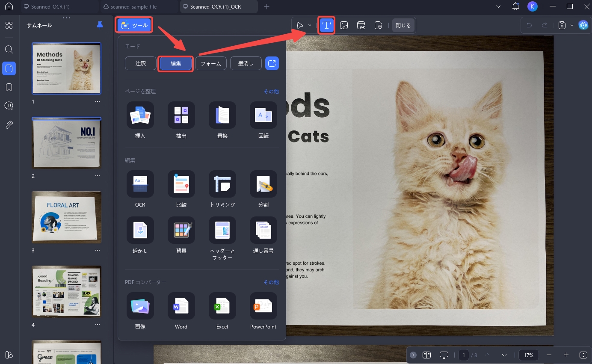This screenshot has width=592, height=364.
Task: Click その他 link in ページを整理 section
Action: point(271,92)
